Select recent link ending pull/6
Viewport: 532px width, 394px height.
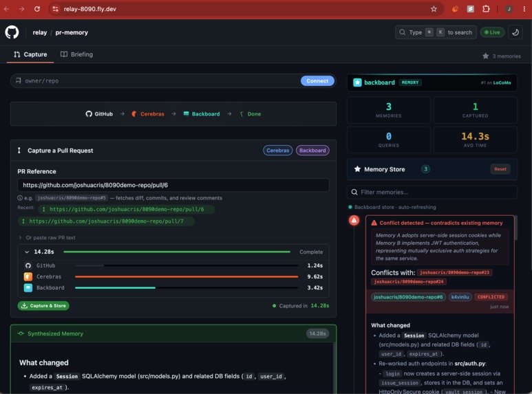click(x=126, y=210)
